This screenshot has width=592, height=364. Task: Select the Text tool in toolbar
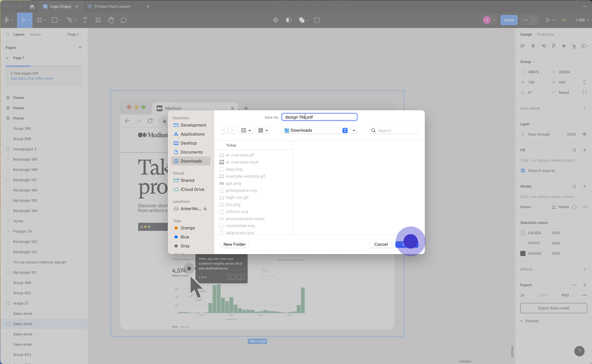(85, 20)
